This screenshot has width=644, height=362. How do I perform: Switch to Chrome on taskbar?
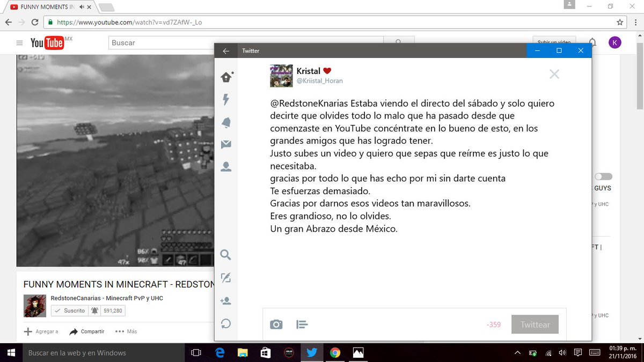point(335,353)
